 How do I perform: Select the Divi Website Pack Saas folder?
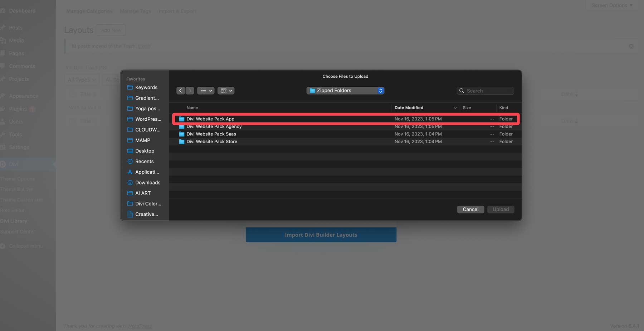346,134
